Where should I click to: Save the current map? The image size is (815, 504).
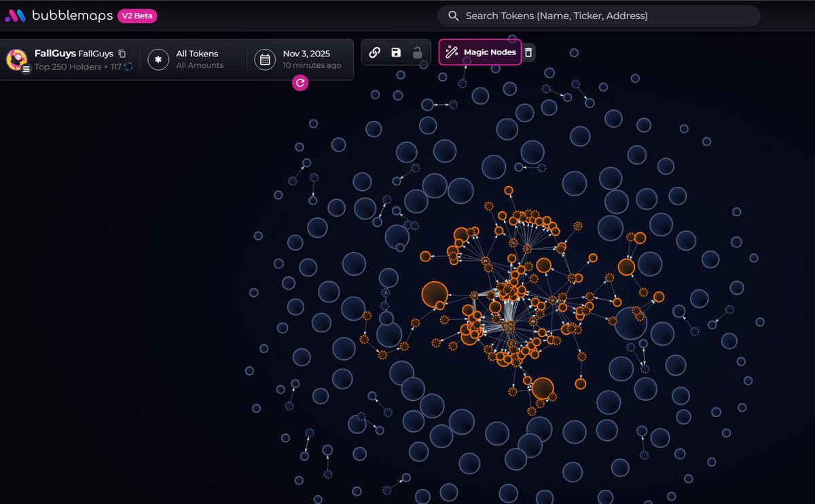coord(396,52)
